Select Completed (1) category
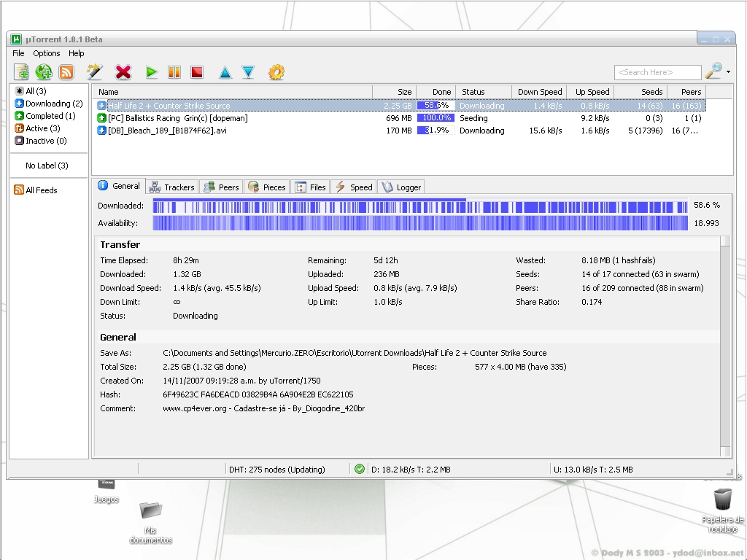Viewport: 747px width, 560px height. click(45, 116)
